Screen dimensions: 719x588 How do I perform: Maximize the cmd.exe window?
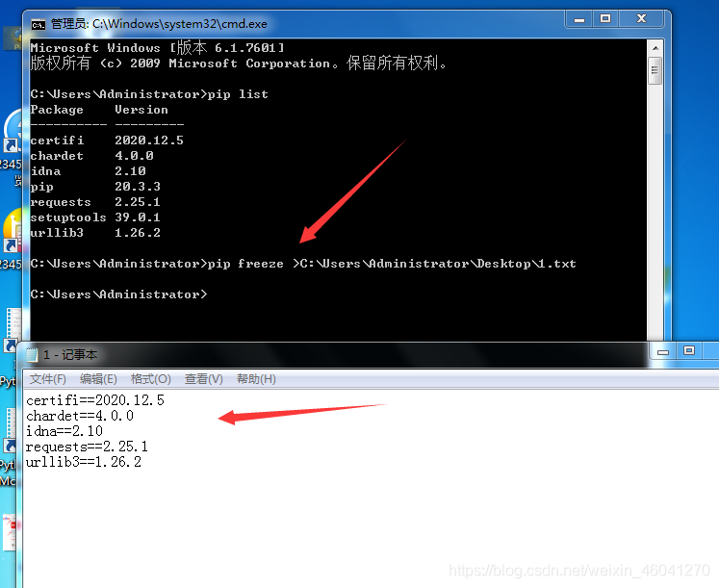click(605, 19)
